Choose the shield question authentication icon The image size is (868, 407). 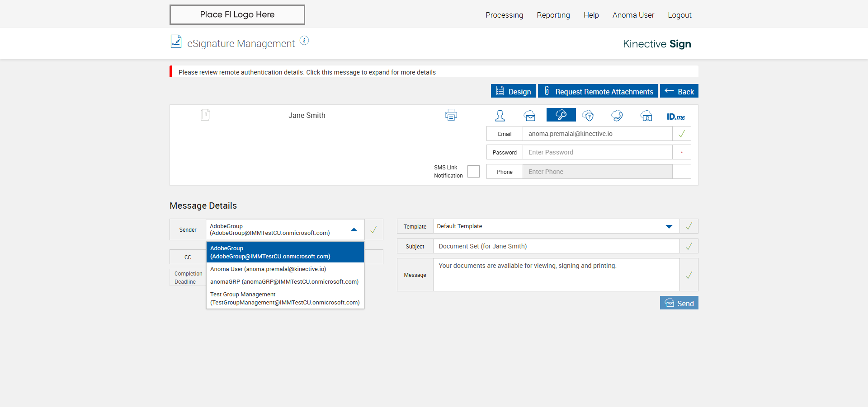coord(588,116)
